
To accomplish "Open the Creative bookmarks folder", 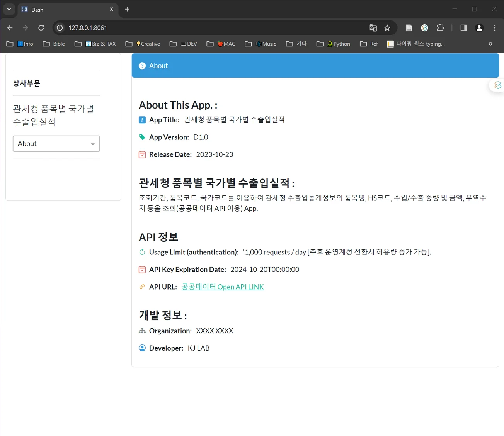I will (143, 44).
